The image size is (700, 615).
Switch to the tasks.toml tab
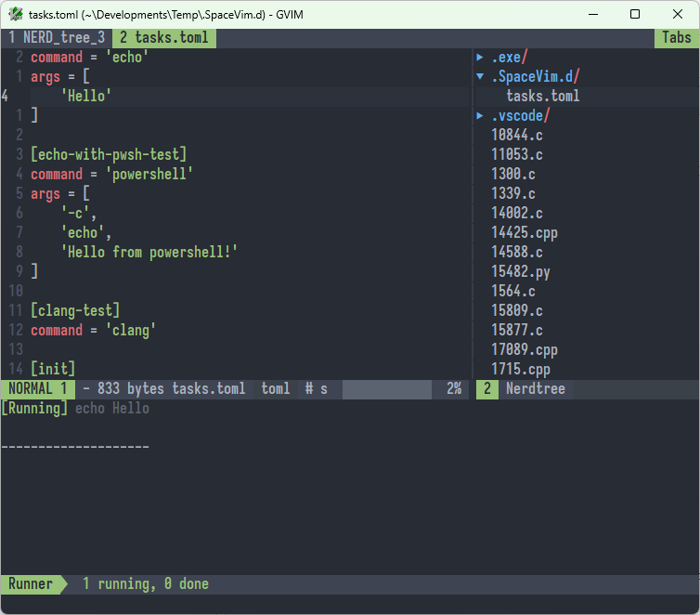pos(163,38)
